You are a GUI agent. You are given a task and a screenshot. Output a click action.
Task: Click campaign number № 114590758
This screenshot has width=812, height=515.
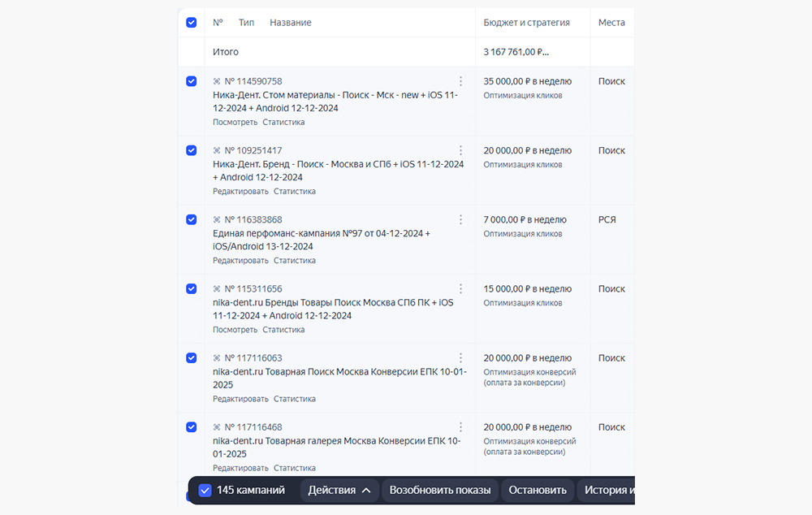point(253,81)
